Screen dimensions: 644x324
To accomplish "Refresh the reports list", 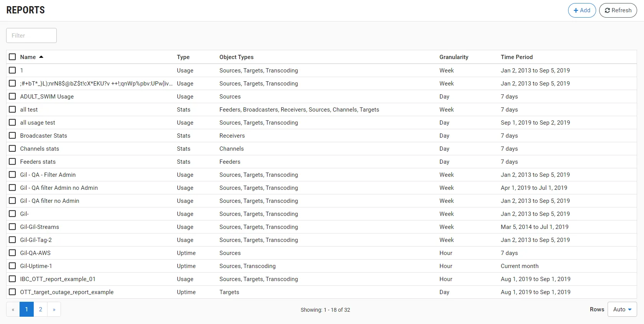I will tap(618, 10).
